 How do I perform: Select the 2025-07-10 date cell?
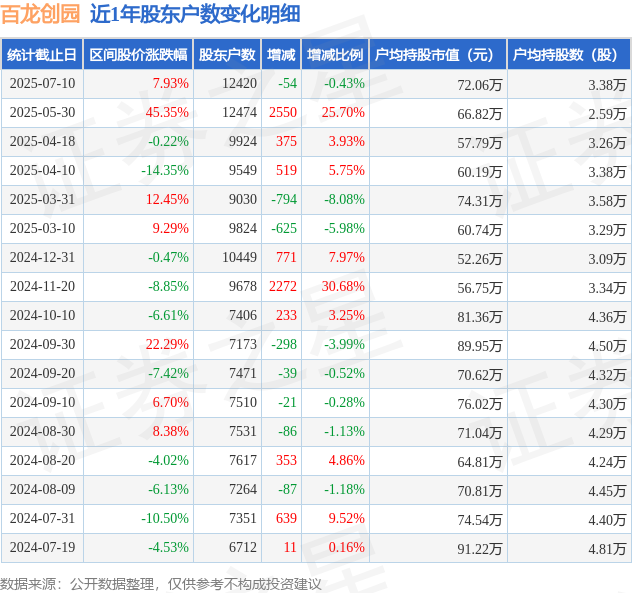click(42, 83)
